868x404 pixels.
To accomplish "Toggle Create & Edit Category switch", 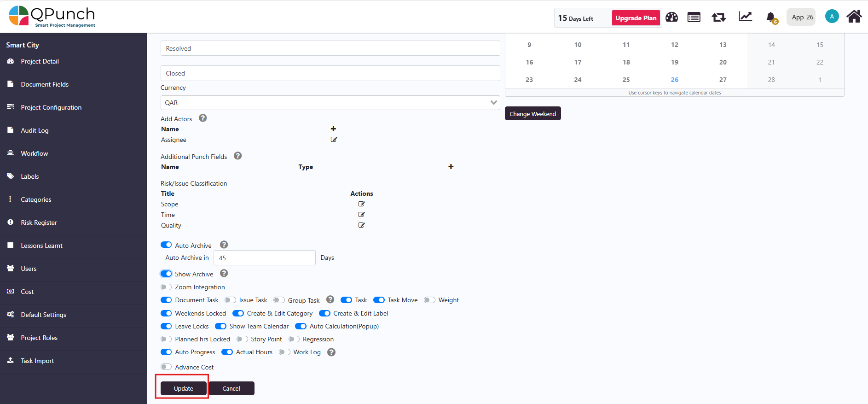I will point(238,313).
